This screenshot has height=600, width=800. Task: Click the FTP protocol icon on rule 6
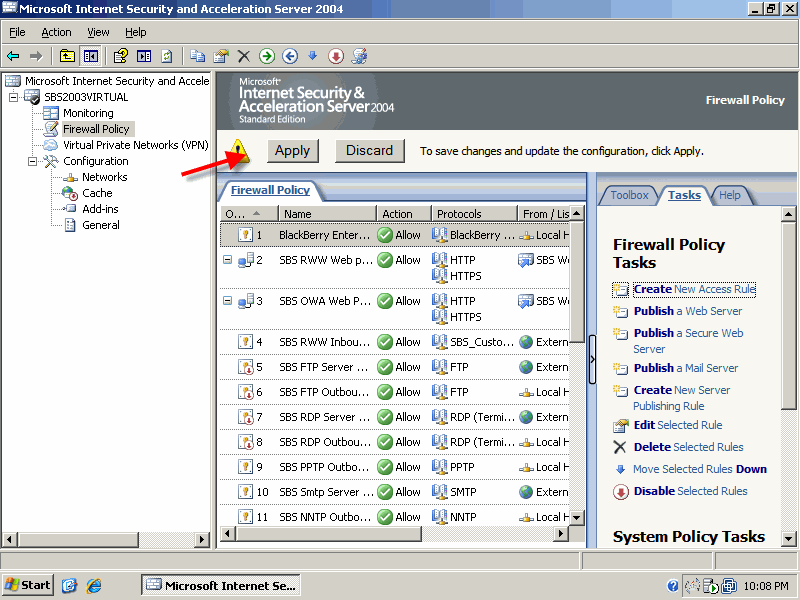(x=439, y=392)
